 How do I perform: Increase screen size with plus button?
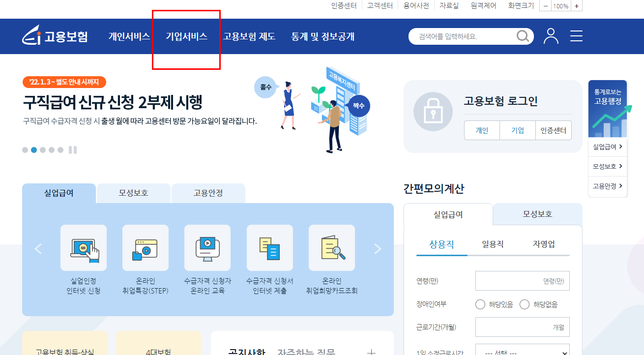577,6
